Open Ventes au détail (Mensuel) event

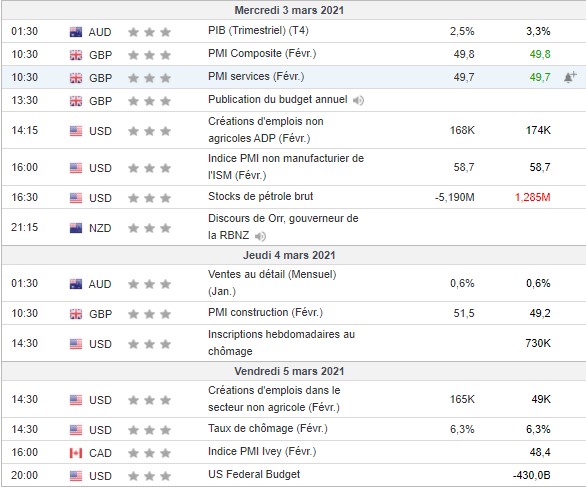pos(272,283)
